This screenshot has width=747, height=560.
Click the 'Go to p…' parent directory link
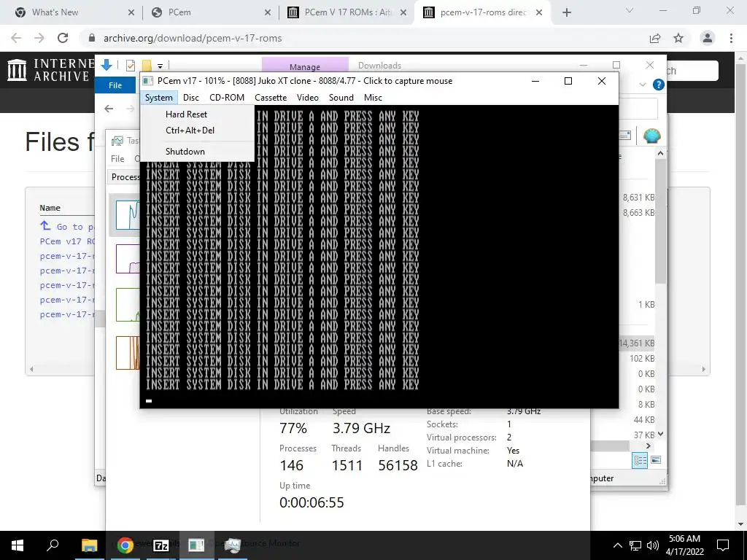[x=67, y=226]
